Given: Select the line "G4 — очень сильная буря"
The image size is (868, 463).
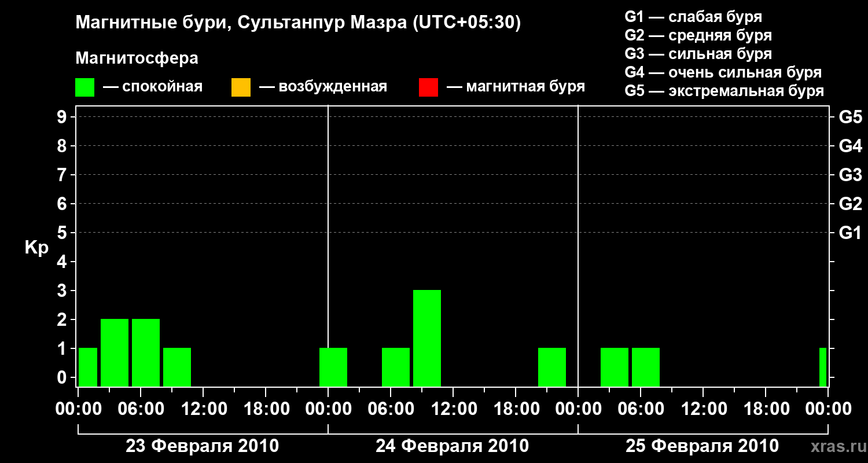Looking at the screenshot, I should tap(723, 72).
